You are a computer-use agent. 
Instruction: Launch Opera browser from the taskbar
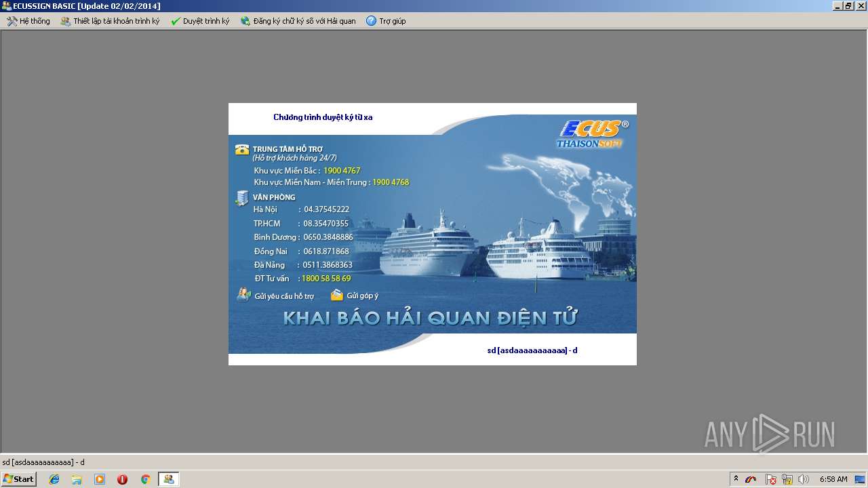click(122, 479)
